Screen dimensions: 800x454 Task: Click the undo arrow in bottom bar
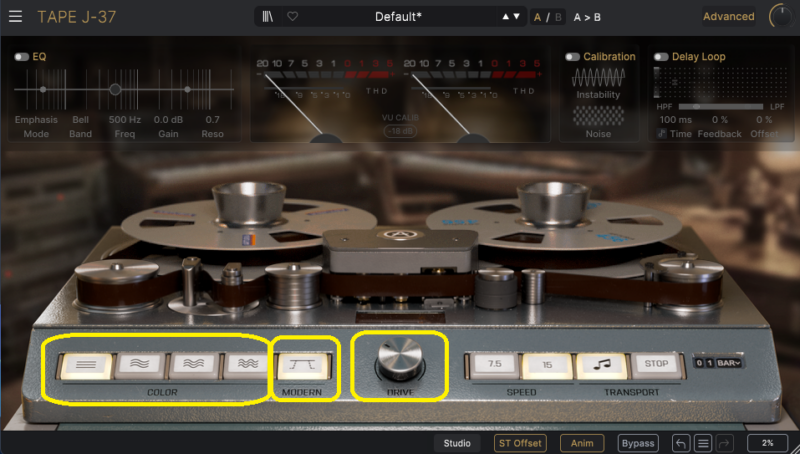[681, 443]
